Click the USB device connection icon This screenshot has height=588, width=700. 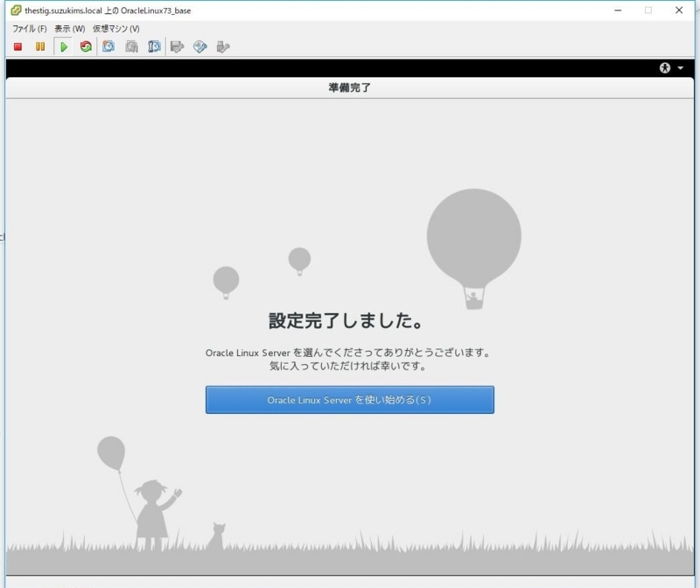point(223,46)
